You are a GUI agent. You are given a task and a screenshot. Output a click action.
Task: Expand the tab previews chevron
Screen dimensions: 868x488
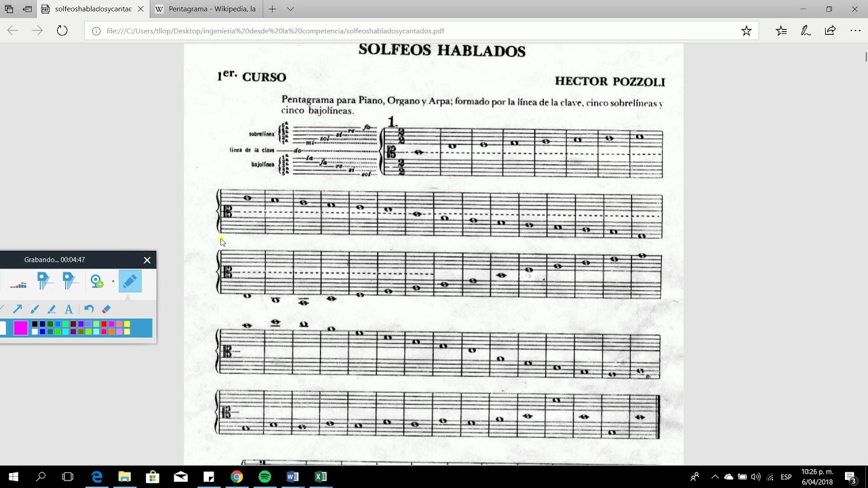(290, 9)
